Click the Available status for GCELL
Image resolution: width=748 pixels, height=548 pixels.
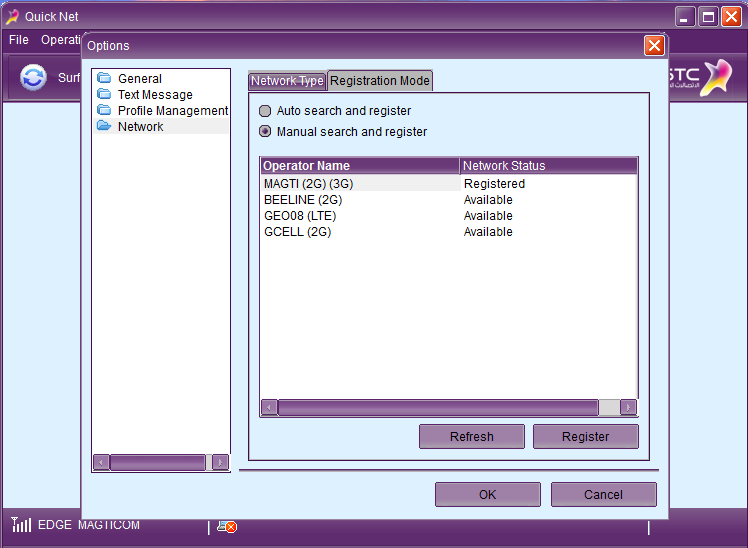(x=488, y=232)
